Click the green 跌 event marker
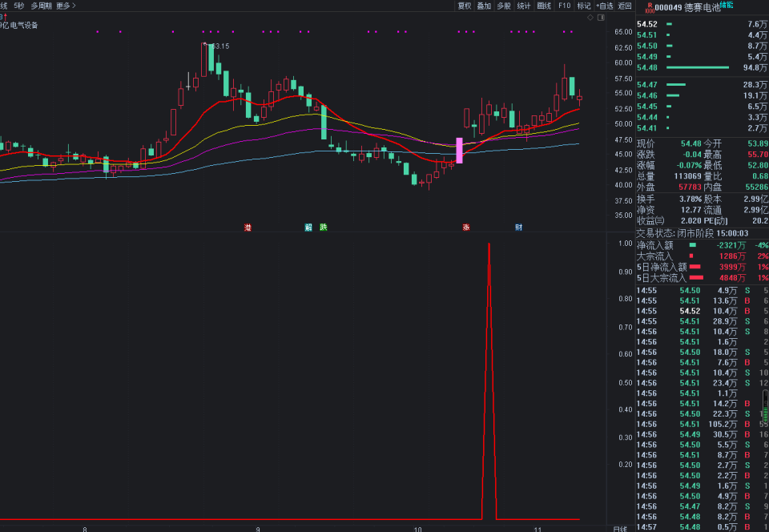The image size is (769, 532). click(x=323, y=228)
